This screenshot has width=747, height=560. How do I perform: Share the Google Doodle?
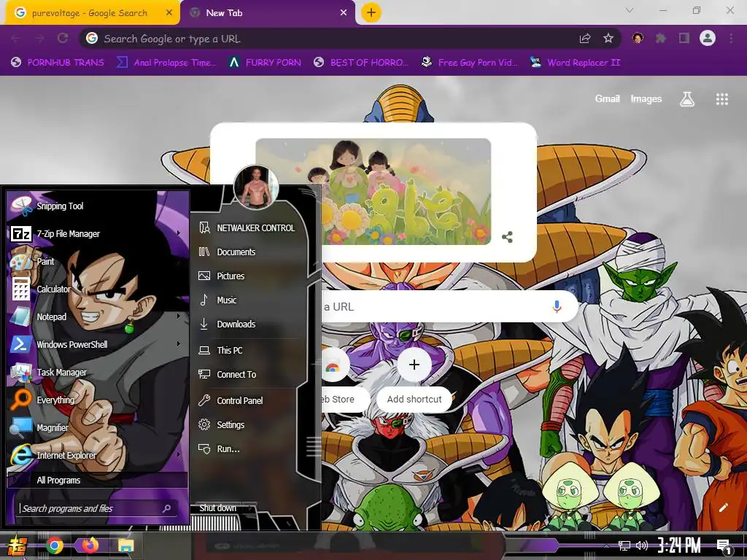(508, 237)
